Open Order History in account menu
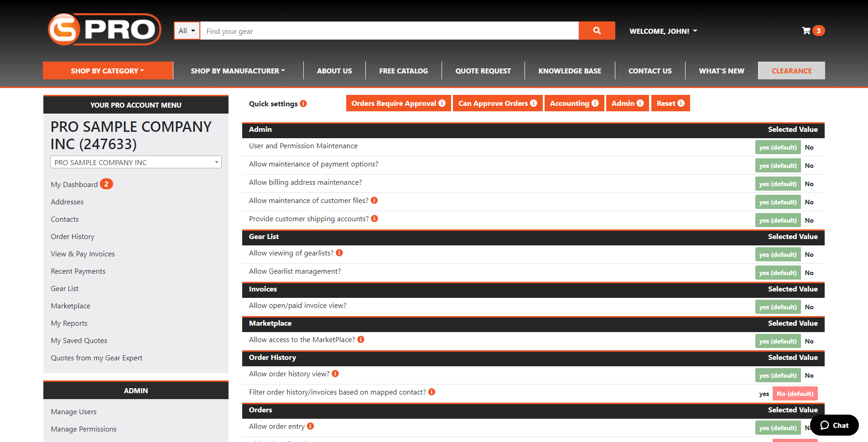This screenshot has width=868, height=442. (73, 236)
